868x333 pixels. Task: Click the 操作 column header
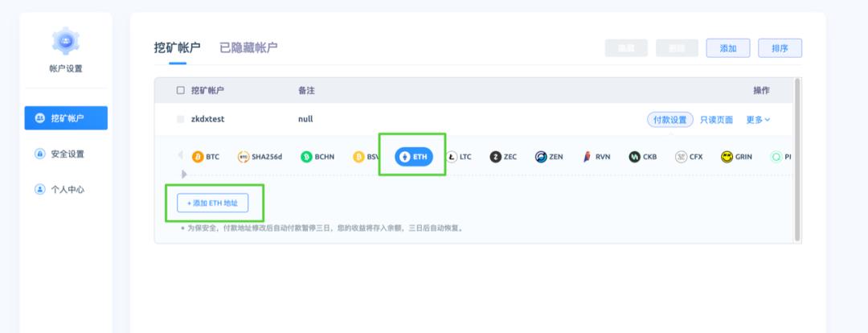[x=761, y=90]
